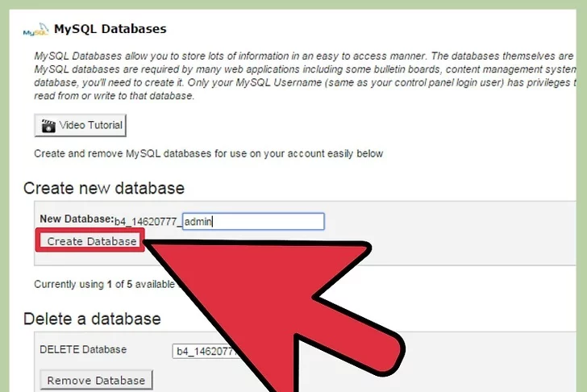The height and width of the screenshot is (392, 587).
Task: Open the DELETE Database dropdown list
Action: [x=207, y=351]
